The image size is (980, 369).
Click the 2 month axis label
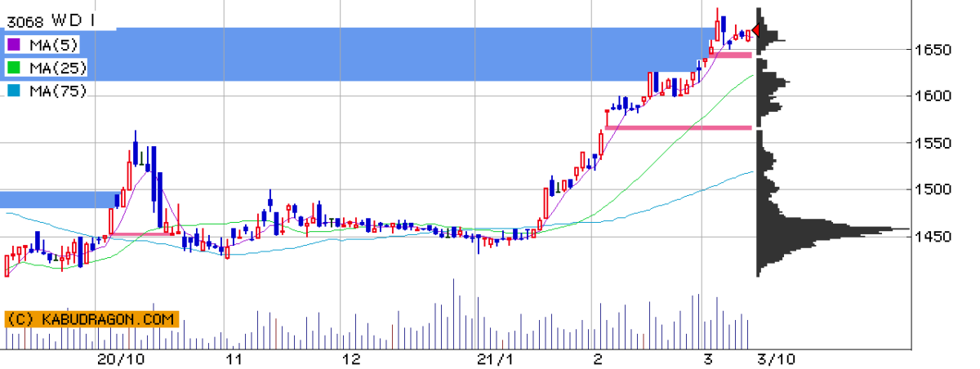(597, 359)
